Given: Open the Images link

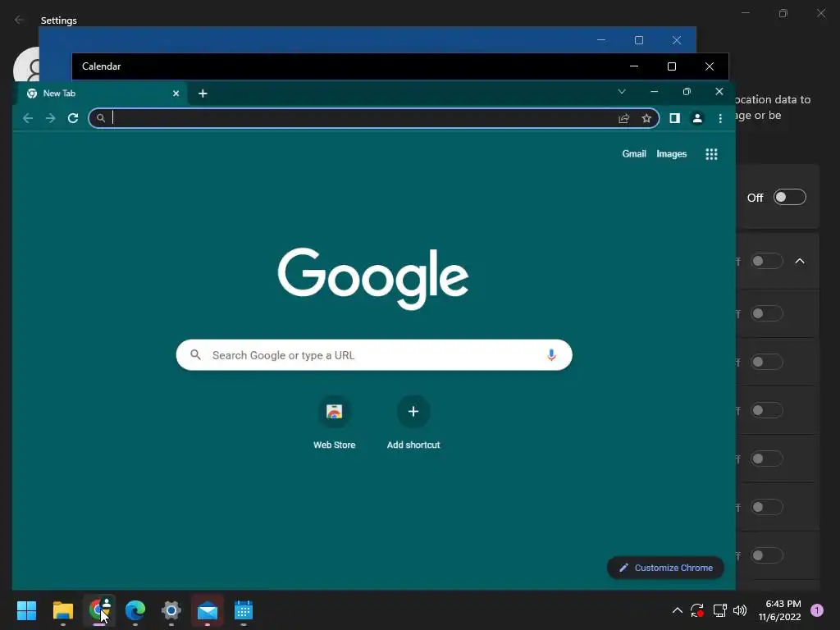Looking at the screenshot, I should pos(671,153).
